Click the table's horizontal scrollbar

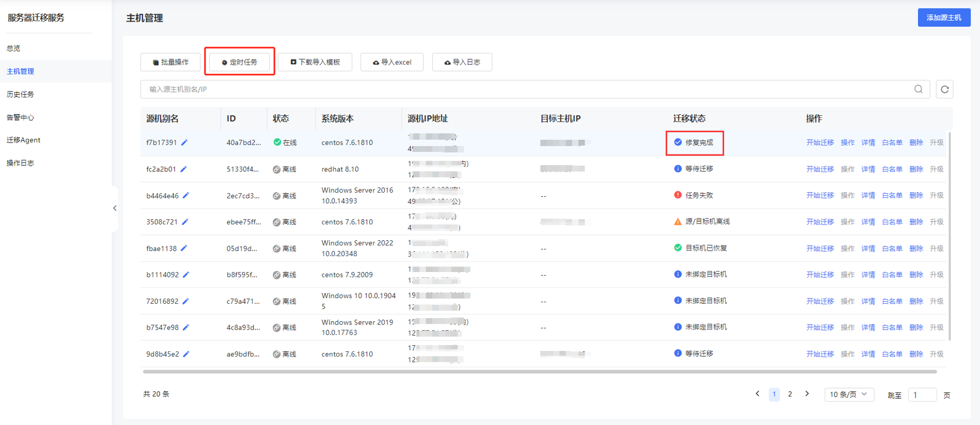pos(540,372)
